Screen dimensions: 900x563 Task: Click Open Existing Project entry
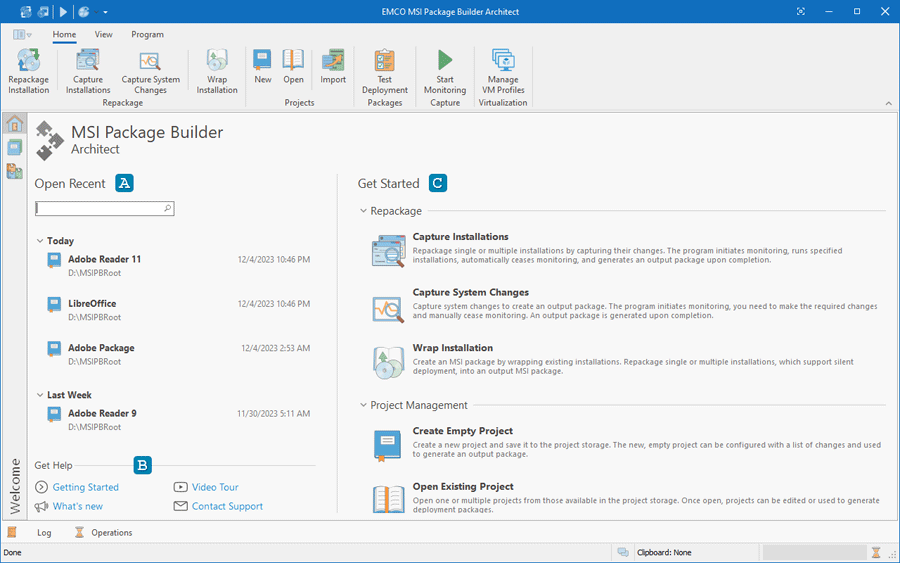463,486
